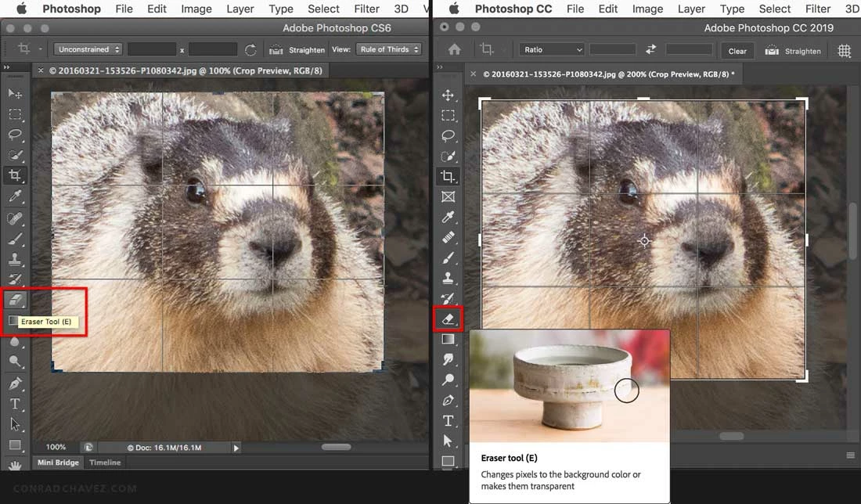The width and height of the screenshot is (861, 504).
Task: Open the Unconstrained aspect ratio dropdown
Action: tap(88, 49)
